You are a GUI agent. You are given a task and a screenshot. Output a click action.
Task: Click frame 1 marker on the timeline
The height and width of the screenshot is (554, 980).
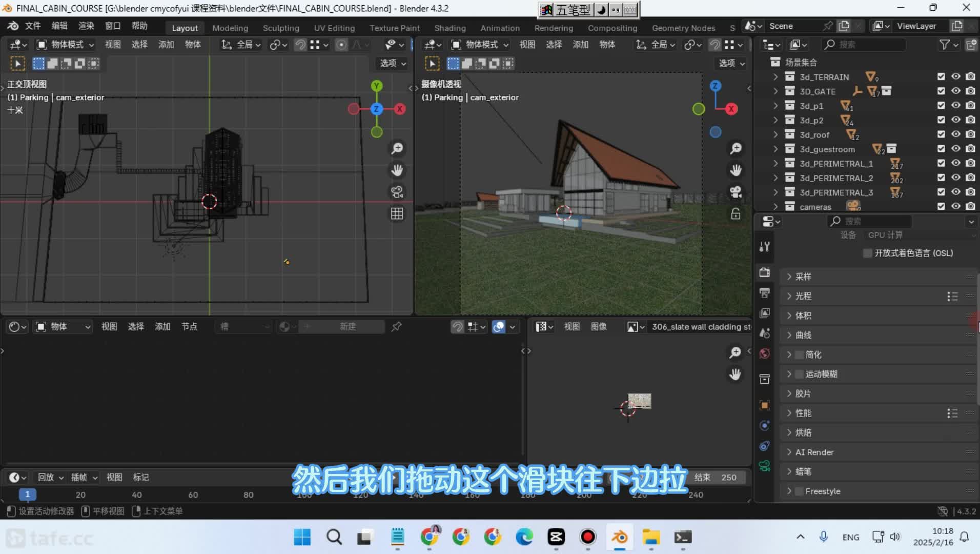coord(27,494)
